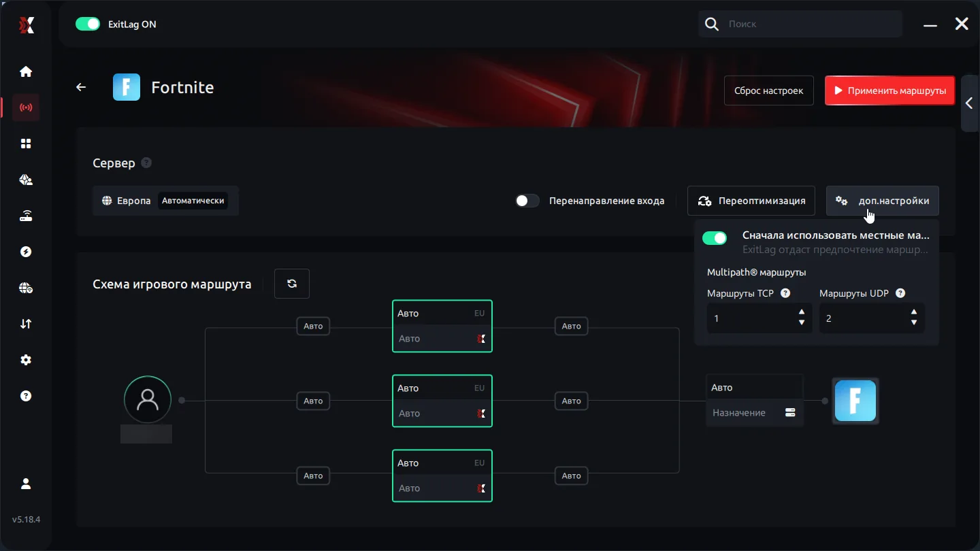Click Применить маршруты button
Image resolution: width=980 pixels, height=551 pixels.
tap(890, 90)
